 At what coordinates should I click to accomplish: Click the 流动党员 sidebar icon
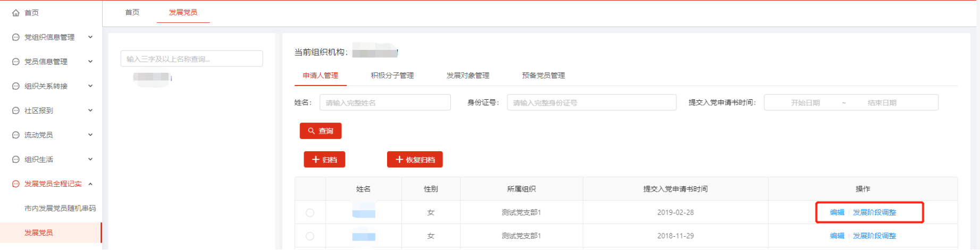(15, 135)
